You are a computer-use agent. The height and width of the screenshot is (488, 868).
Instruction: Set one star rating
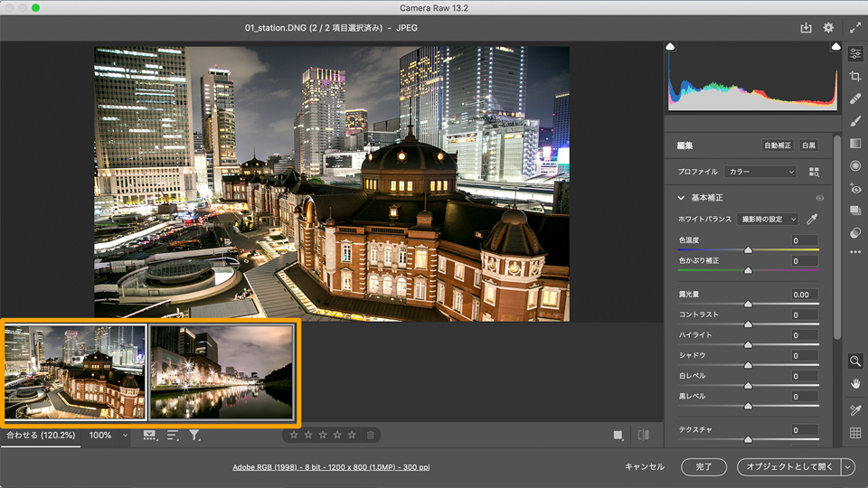tap(294, 435)
